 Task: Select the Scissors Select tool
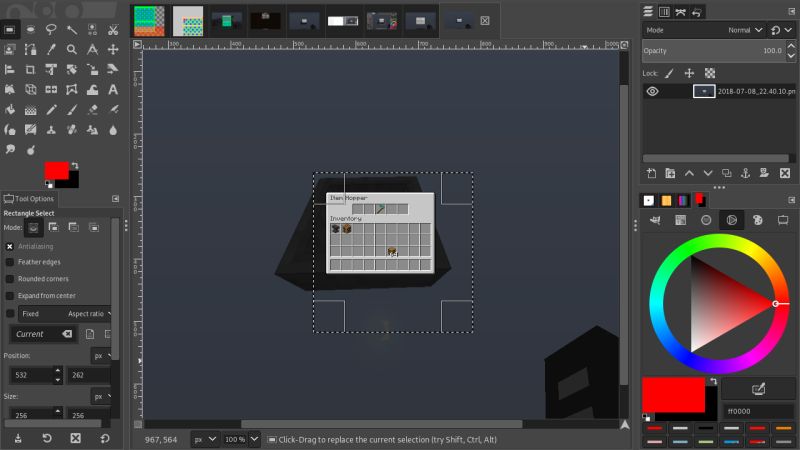tap(113, 30)
